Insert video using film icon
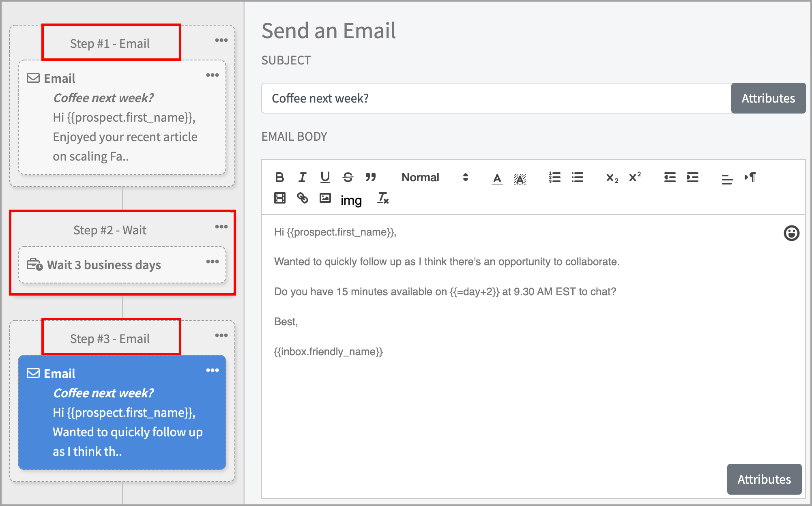 point(279,198)
